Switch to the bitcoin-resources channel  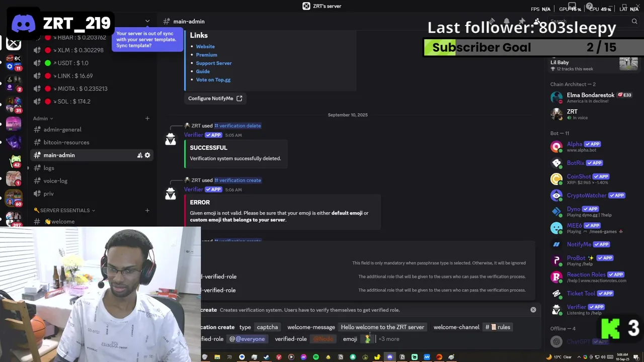tap(66, 142)
